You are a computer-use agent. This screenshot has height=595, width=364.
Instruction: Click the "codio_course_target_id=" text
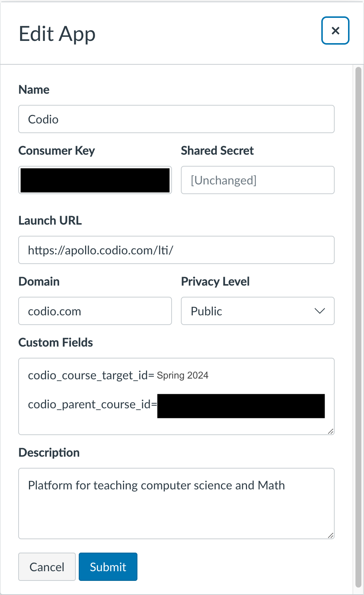pyautogui.click(x=91, y=376)
